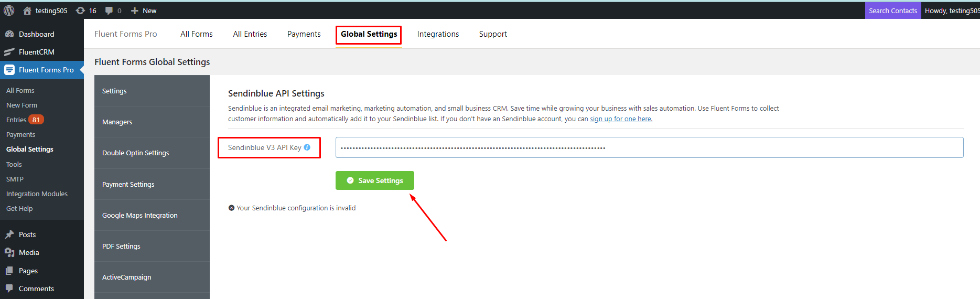The image size is (980, 299).
Task: Open the Posts menu item
Action: coord(27,234)
